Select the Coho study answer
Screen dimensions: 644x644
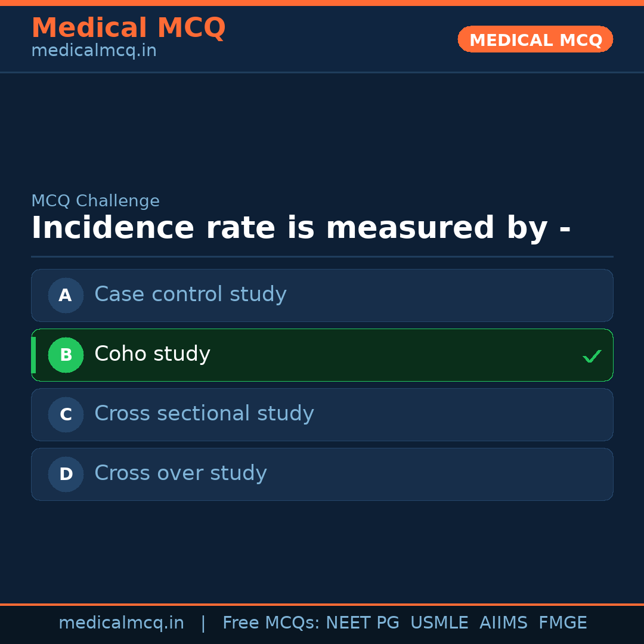(x=152, y=354)
